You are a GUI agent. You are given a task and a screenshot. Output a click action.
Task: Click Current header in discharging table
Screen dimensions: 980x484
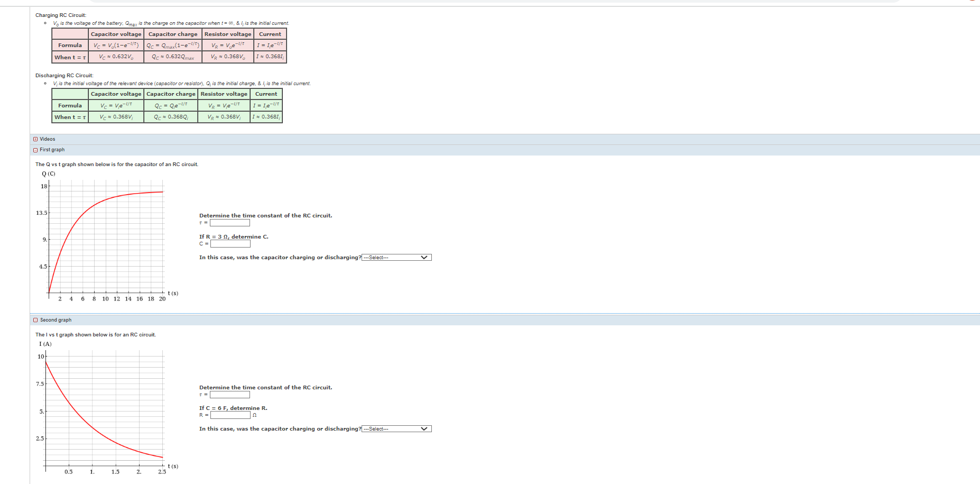[x=266, y=94]
